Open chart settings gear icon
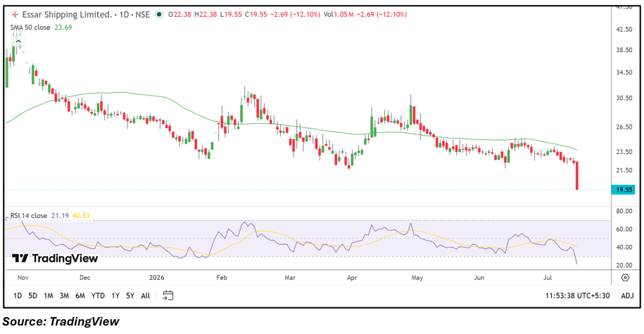 pos(625,278)
